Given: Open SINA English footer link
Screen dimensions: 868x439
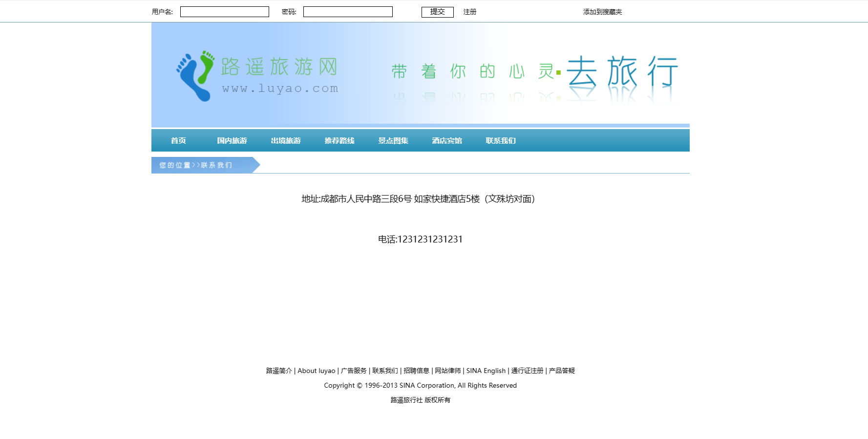Looking at the screenshot, I should tap(486, 371).
